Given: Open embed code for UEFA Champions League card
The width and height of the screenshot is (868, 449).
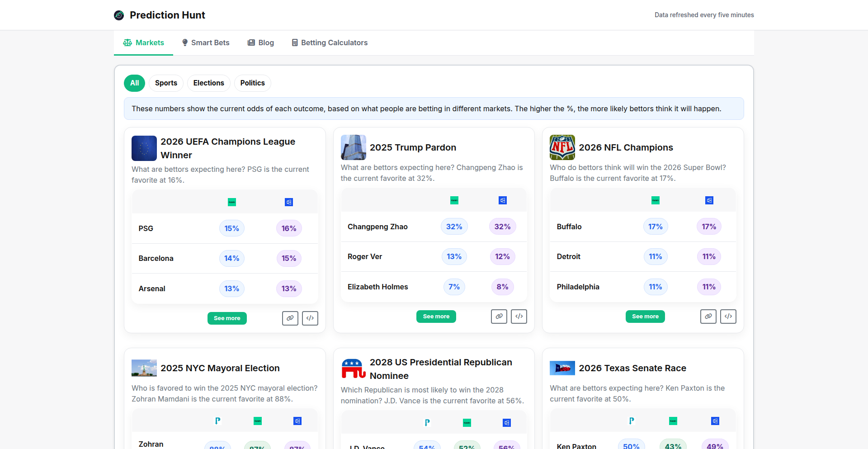Looking at the screenshot, I should 310,318.
